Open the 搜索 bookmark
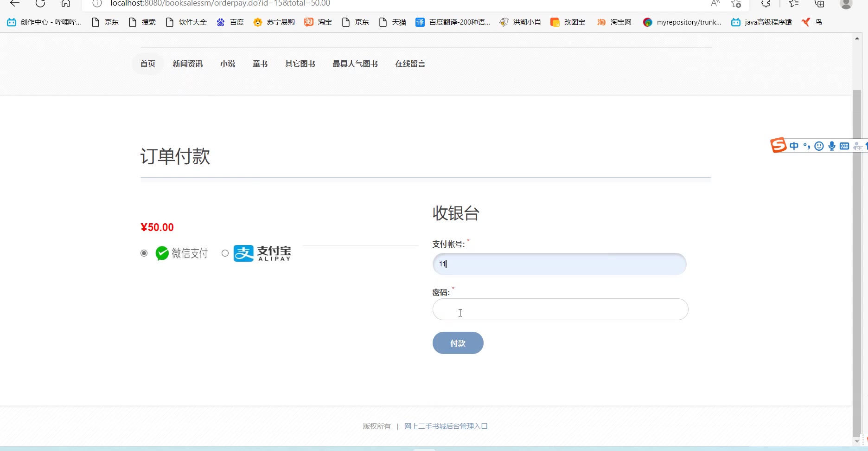 (142, 22)
